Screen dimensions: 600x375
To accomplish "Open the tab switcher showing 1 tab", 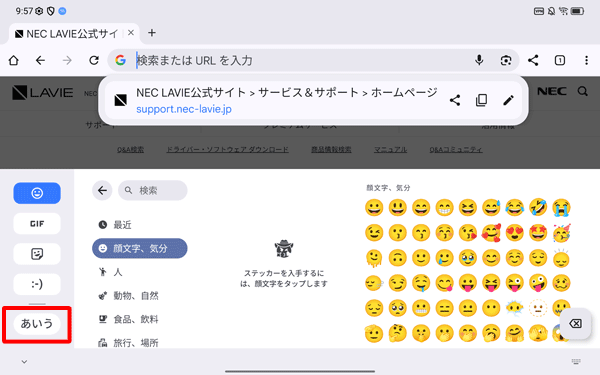I will pos(560,60).
